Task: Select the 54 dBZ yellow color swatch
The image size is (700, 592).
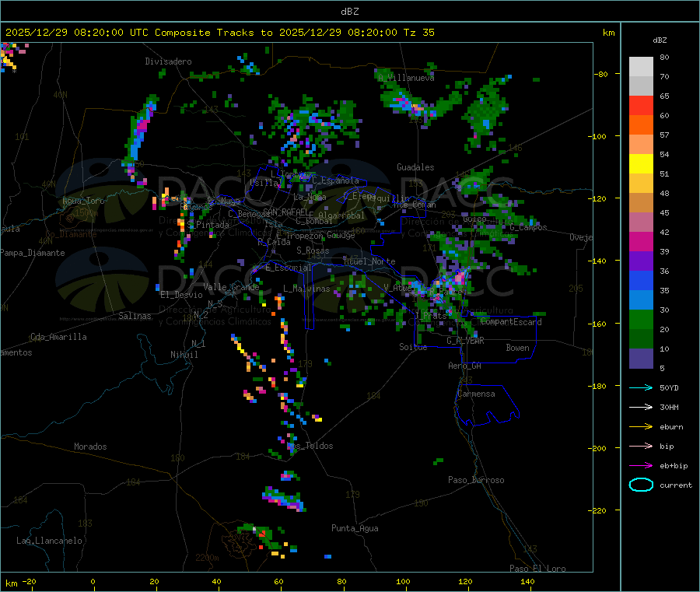Action: click(x=641, y=164)
